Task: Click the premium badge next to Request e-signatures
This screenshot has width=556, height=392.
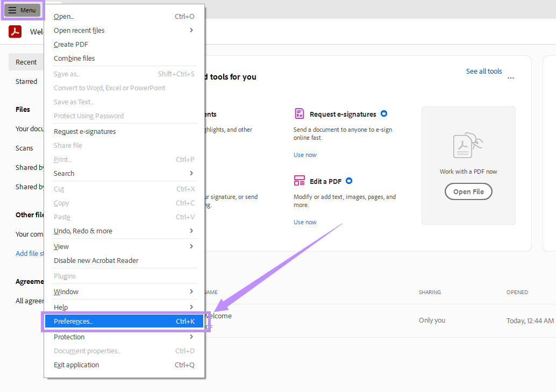Action: 383,113
